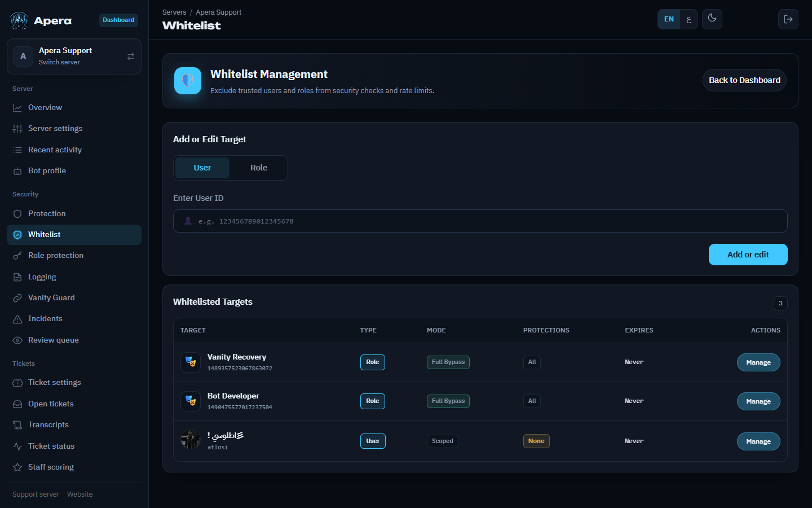The image size is (812, 508).
Task: Open Overview from the sidebar
Action: (74, 108)
